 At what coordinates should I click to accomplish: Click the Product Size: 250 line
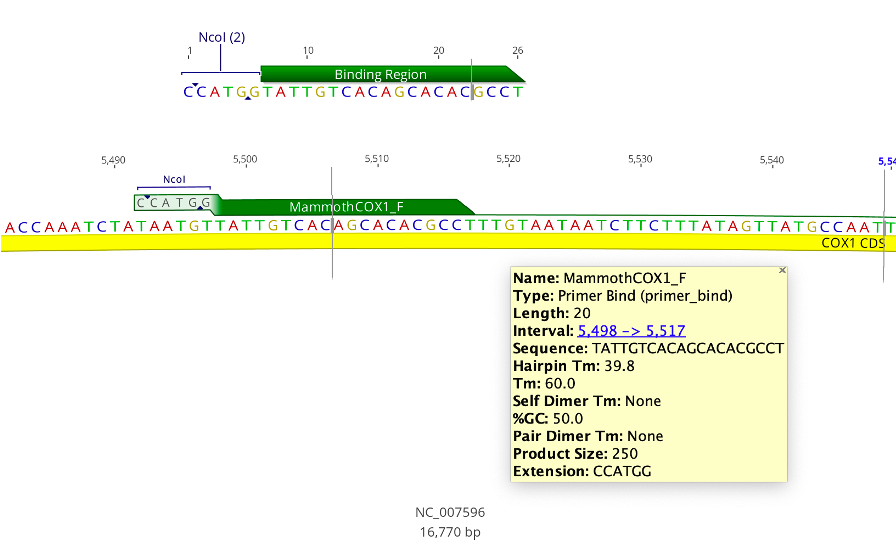575,454
